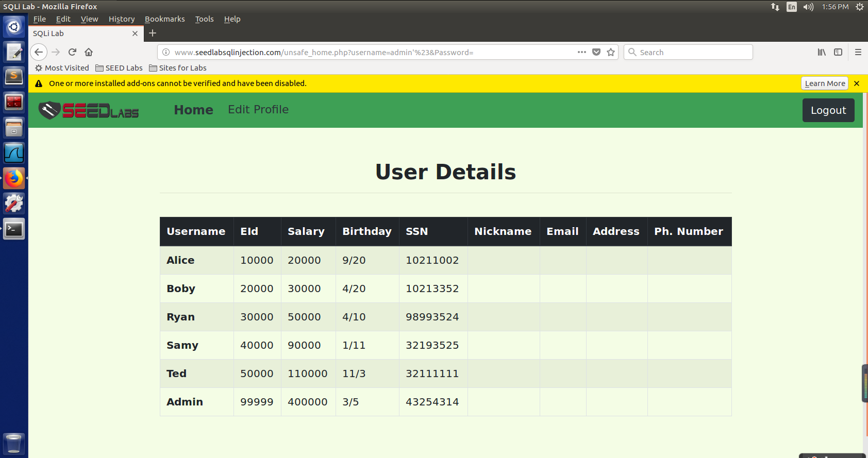
Task: Open the Help menu
Action: click(x=232, y=19)
